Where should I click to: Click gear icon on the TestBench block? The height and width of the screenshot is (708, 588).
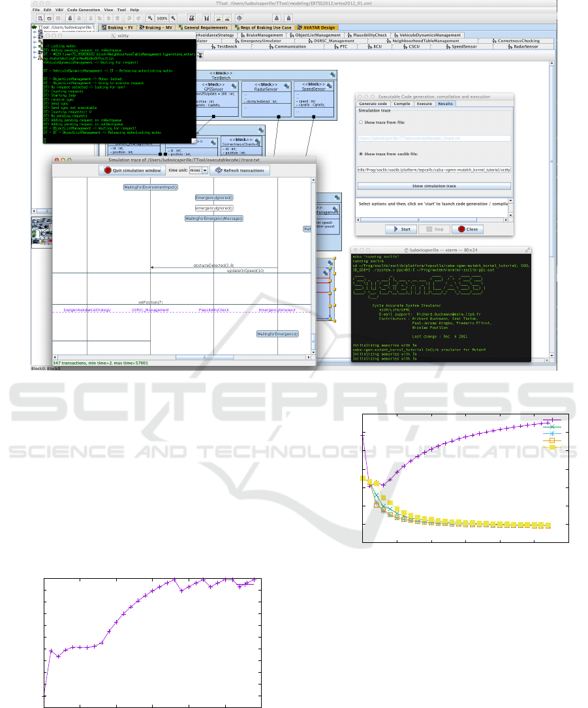click(x=332, y=76)
